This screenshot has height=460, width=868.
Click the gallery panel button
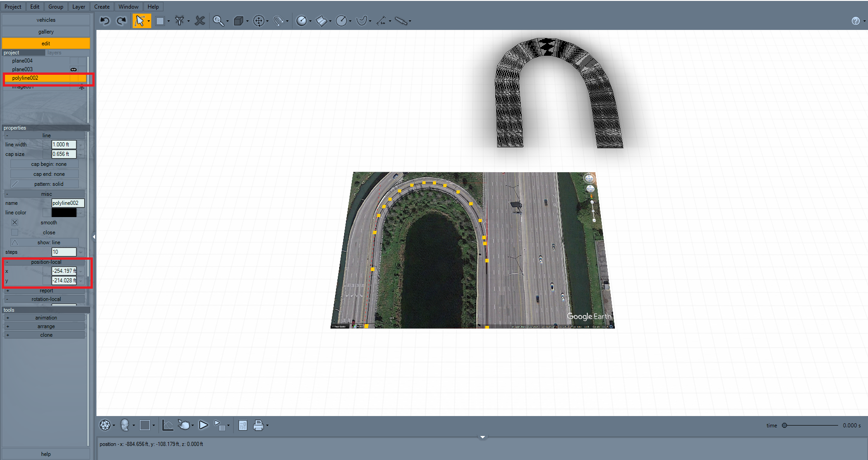46,32
